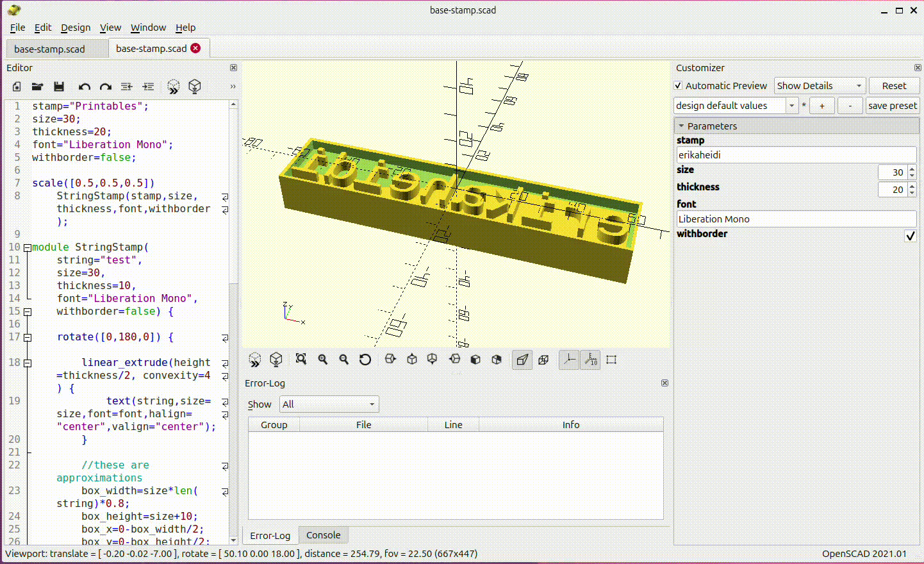Toggle perspective projection button
The image size is (924, 564).
tap(522, 360)
